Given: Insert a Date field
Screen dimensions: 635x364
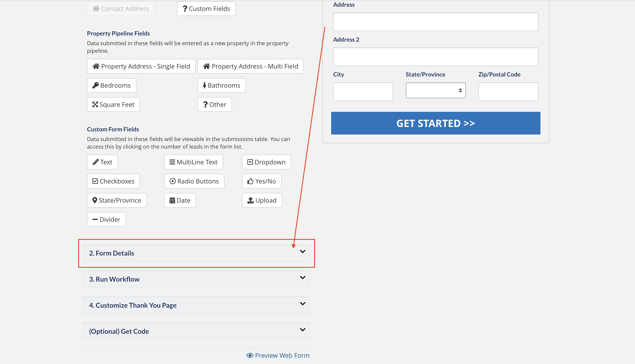Looking at the screenshot, I should click(x=180, y=200).
